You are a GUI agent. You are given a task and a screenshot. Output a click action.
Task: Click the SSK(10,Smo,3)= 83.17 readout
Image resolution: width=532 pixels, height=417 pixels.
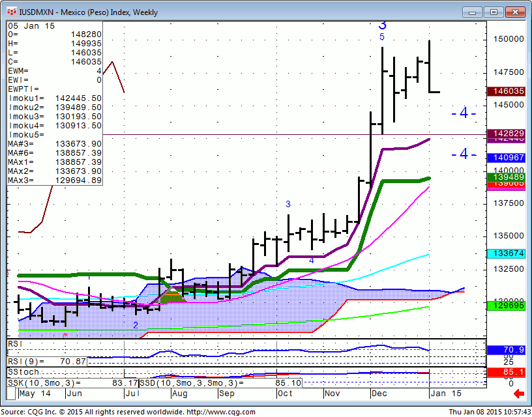pos(73,383)
